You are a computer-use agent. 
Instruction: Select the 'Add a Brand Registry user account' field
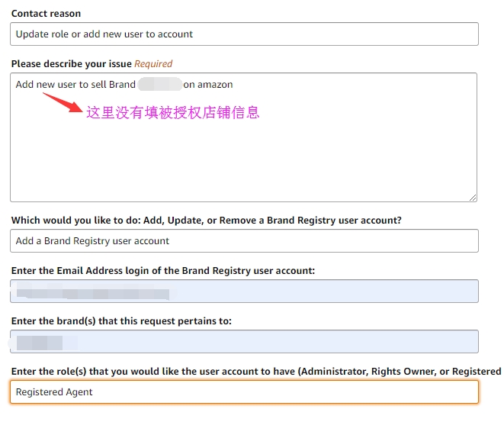(x=244, y=241)
